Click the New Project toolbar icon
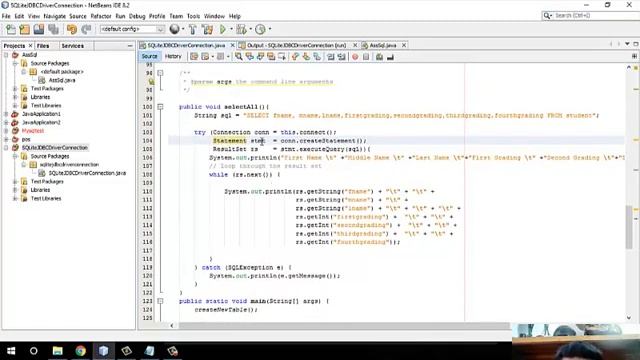 point(24,29)
